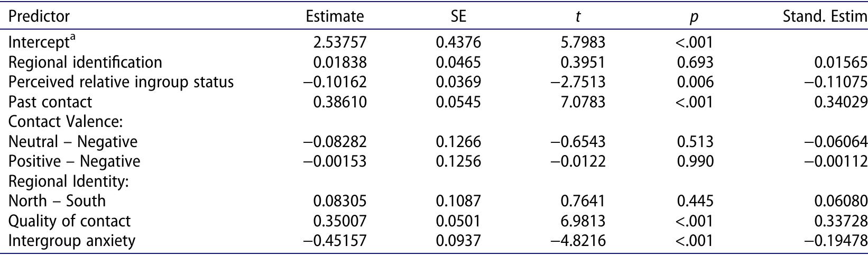Click the Regional Identity: subheading
The height and width of the screenshot is (255, 868).
69,181
